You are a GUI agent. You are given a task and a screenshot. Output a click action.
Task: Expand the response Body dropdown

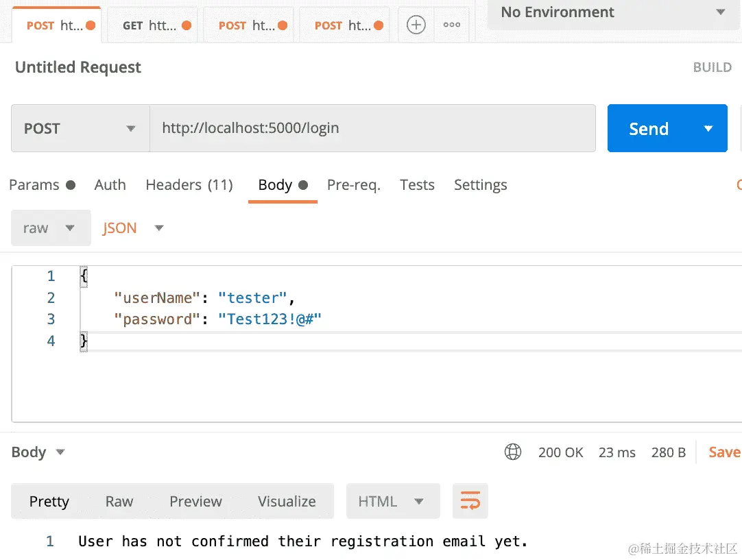[38, 452]
